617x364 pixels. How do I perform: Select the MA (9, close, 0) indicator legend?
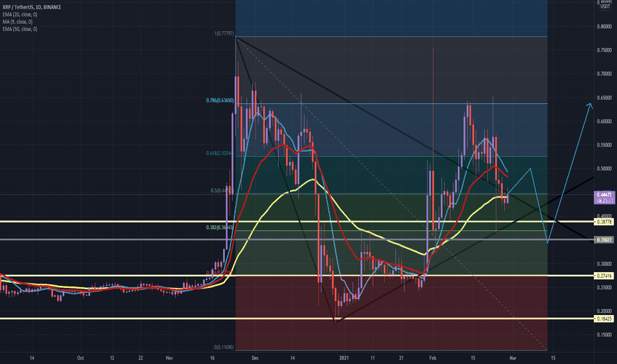(18, 22)
